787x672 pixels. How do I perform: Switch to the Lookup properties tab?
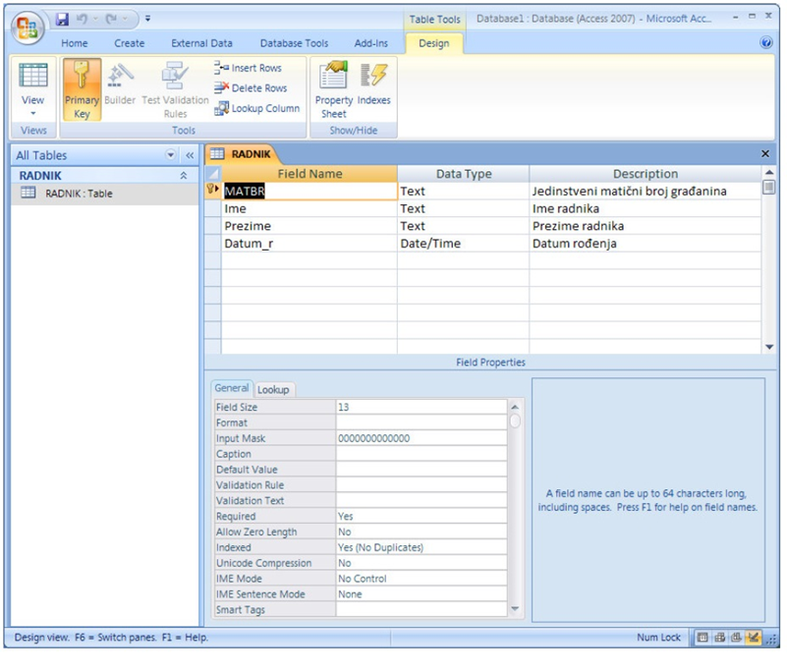(x=273, y=389)
